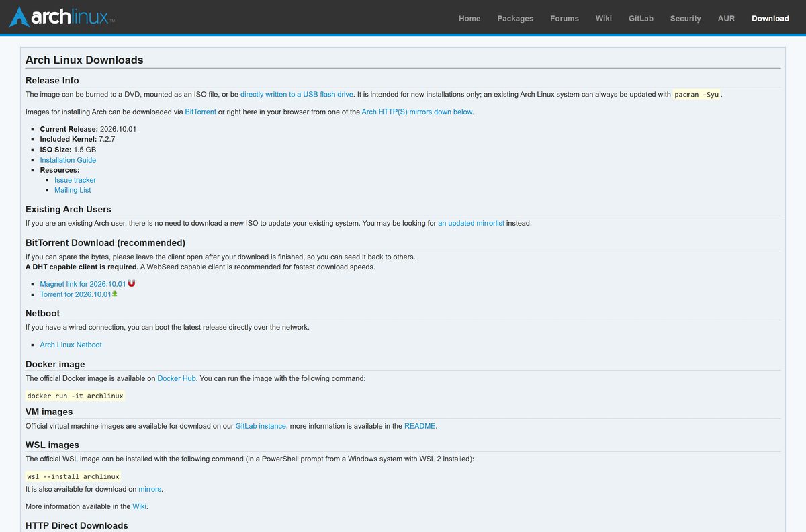Click the 'Release Info' section heading
806x532 pixels.
click(52, 80)
